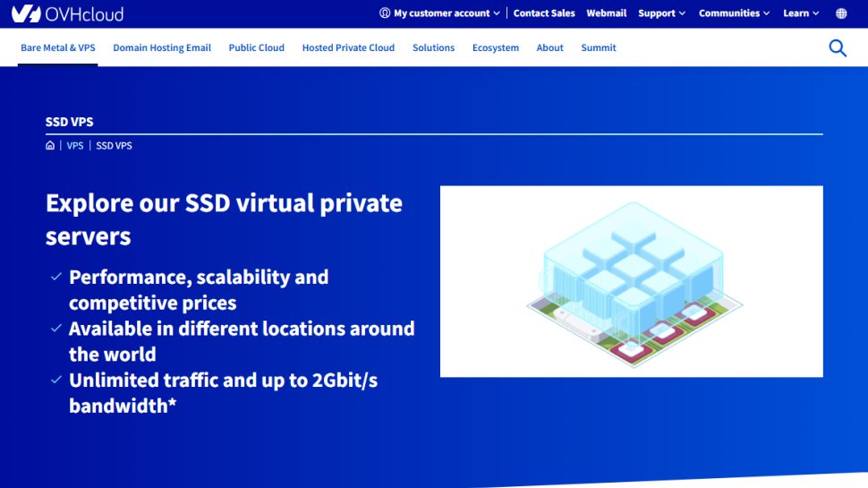868x488 pixels.
Task: Click the SSD VPS breadcrumb text
Action: [x=114, y=146]
